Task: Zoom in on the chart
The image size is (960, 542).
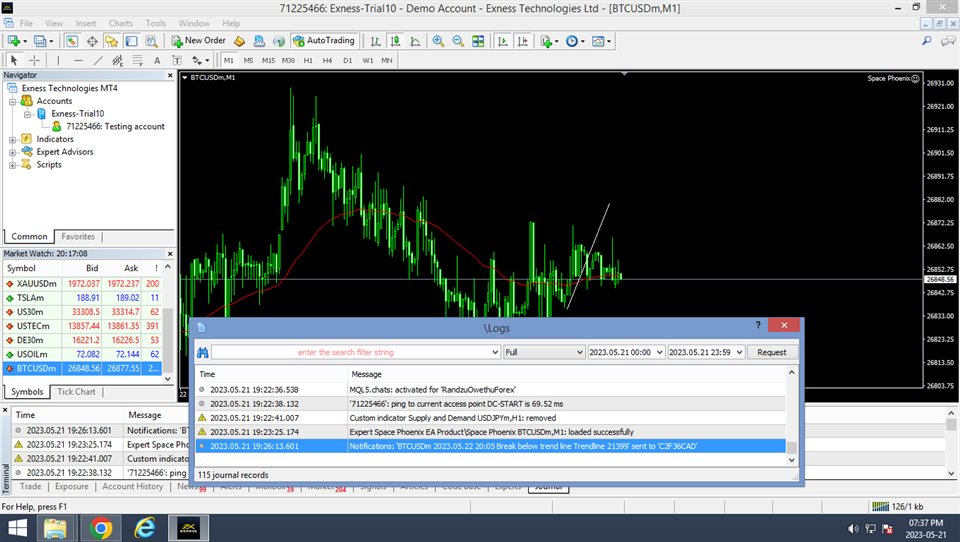Action: click(x=438, y=41)
